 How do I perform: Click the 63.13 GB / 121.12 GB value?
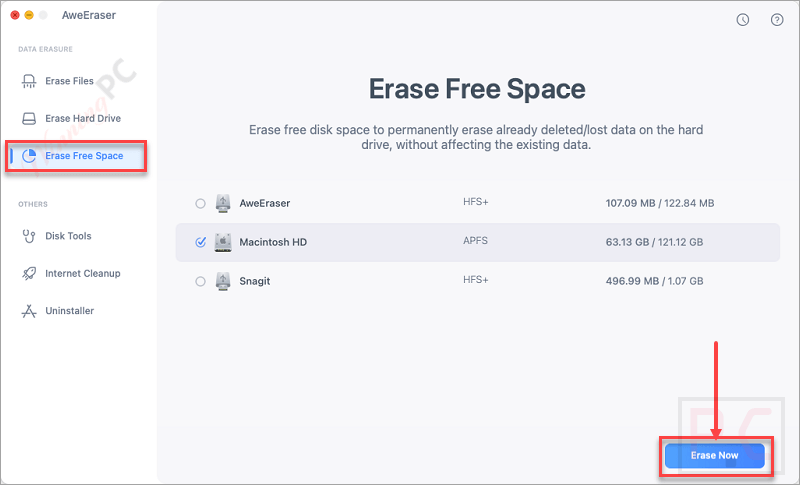pos(654,242)
